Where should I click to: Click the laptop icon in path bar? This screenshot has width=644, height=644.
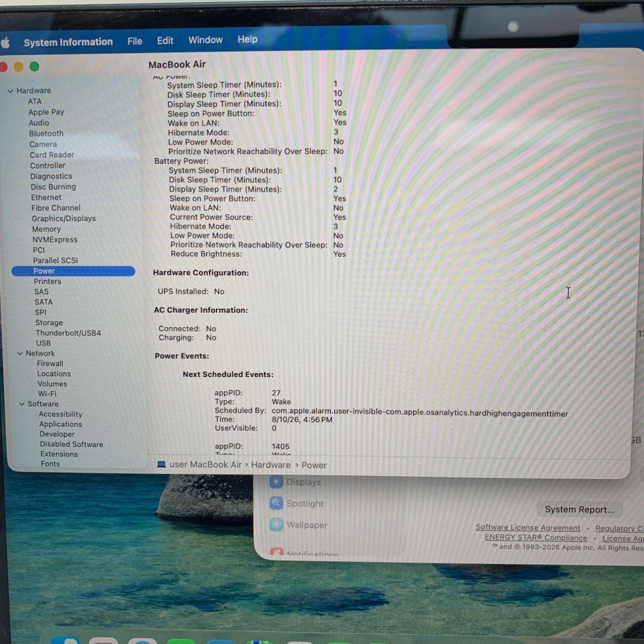click(x=161, y=464)
